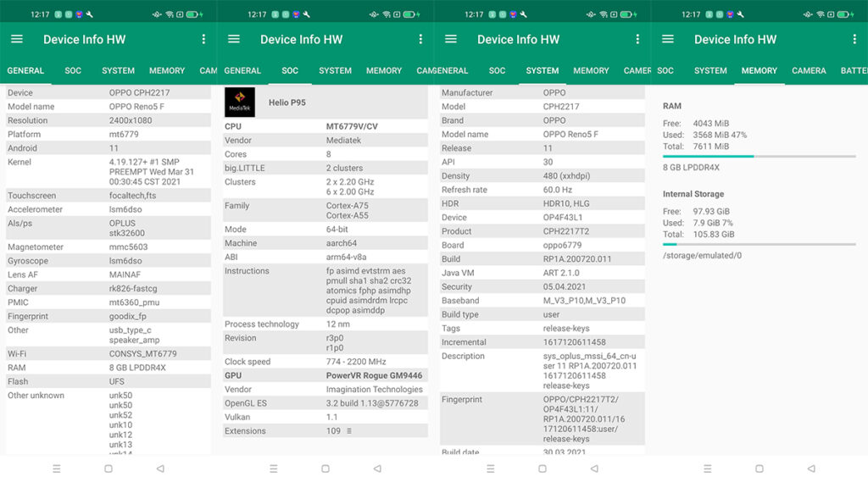Switch to SYSTEM tab on the General screen
Viewport: 868px width, 482px height.
point(119,71)
